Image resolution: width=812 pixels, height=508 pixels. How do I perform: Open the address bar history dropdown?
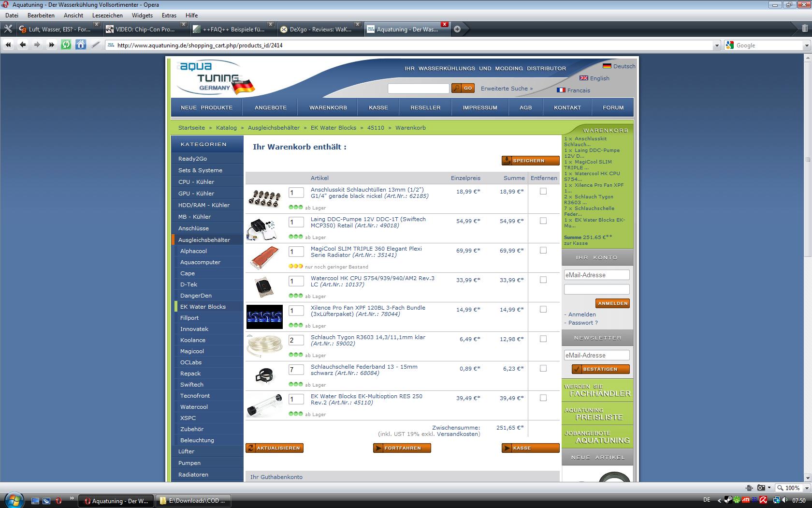717,45
